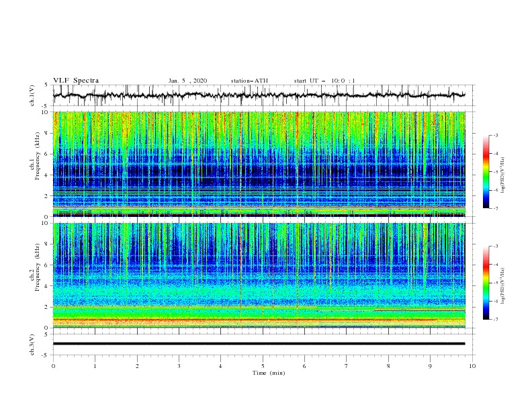Click inside the ch.1 spectrogram panel
The height and width of the screenshot is (411, 532).
259,164
